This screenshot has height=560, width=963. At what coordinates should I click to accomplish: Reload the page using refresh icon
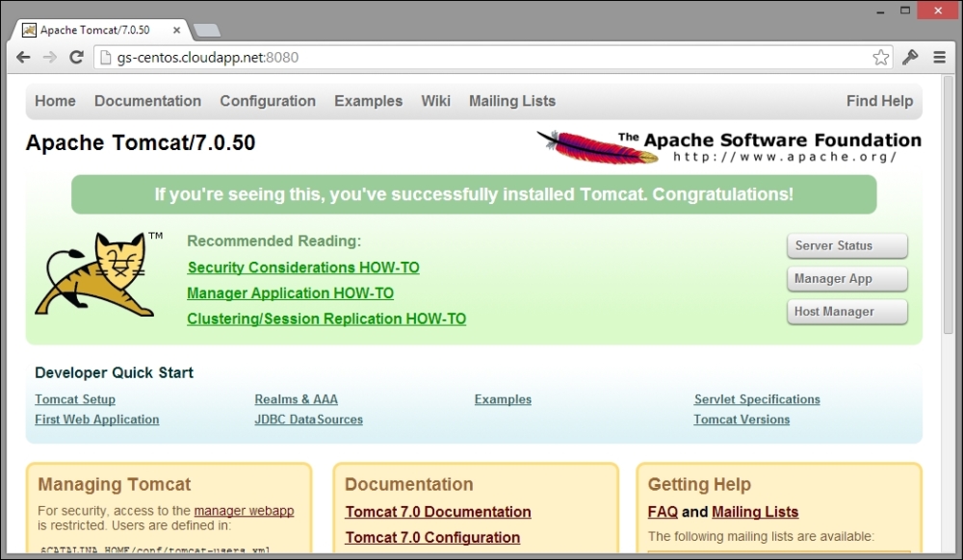coord(77,57)
